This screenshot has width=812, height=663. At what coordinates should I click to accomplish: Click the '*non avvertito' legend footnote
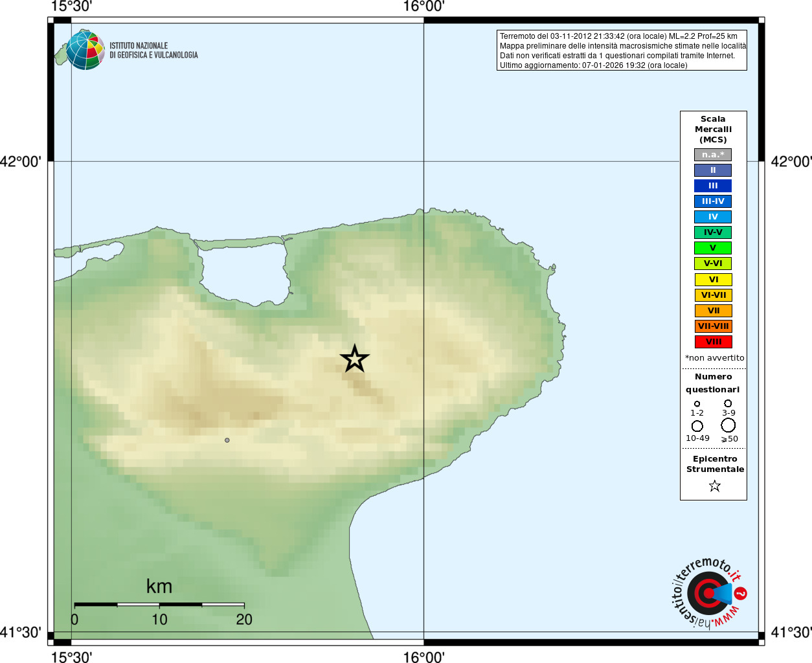point(714,358)
